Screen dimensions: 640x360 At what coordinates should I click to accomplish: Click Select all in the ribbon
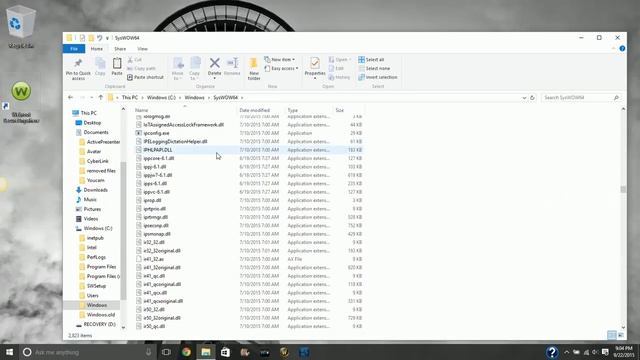tap(371, 60)
